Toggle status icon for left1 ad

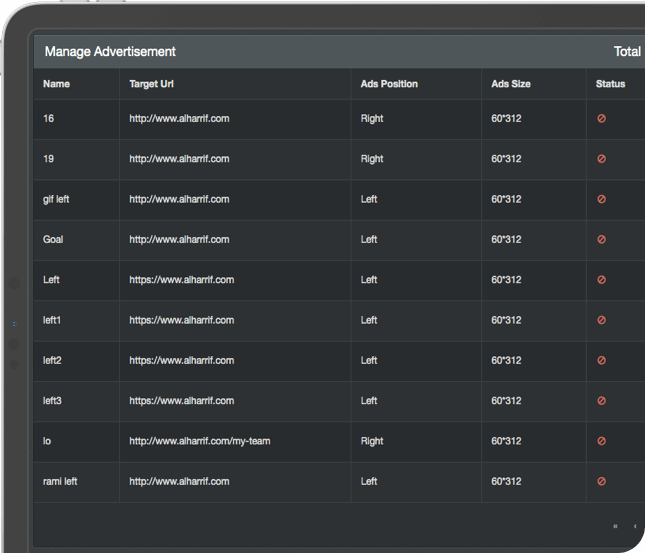(601, 320)
